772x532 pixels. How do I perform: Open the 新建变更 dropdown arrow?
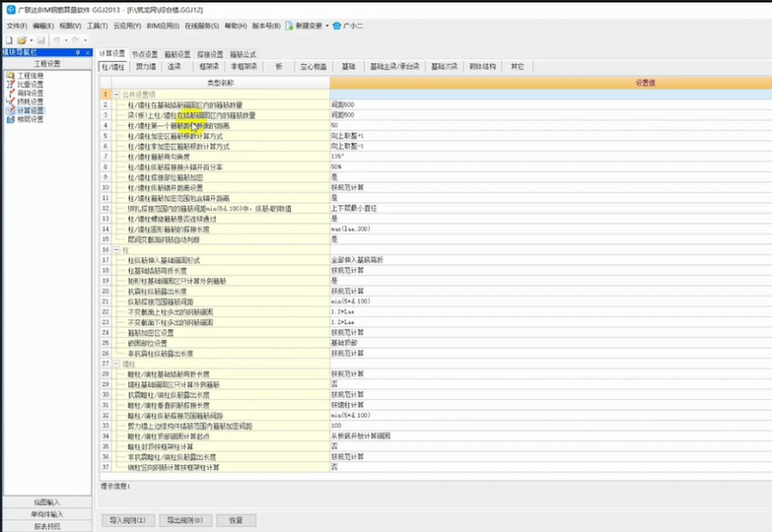[x=326, y=26]
